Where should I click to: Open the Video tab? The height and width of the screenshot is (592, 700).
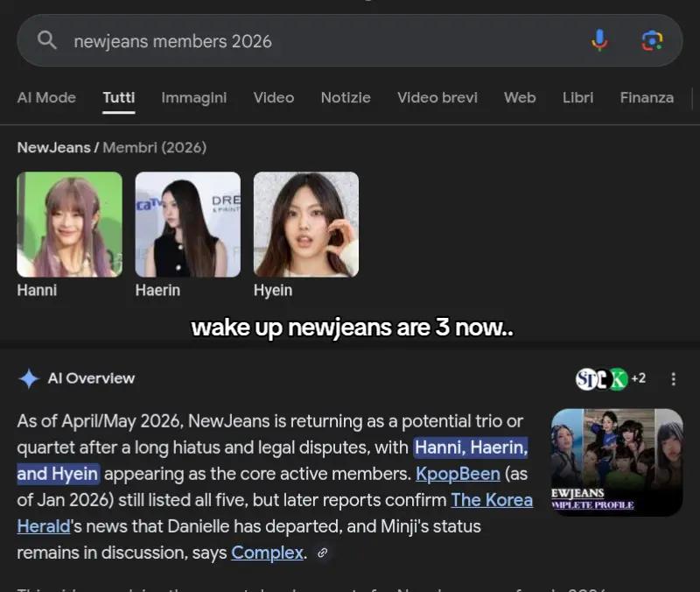pos(274,97)
